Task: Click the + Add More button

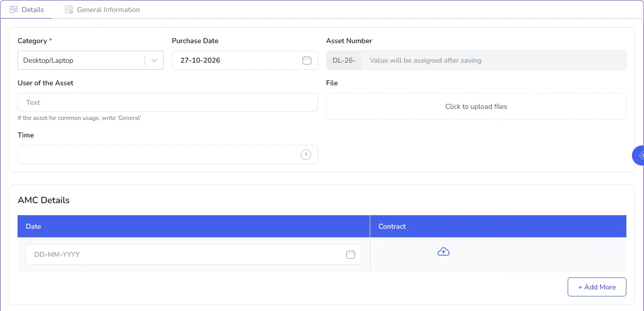Action: [597, 287]
